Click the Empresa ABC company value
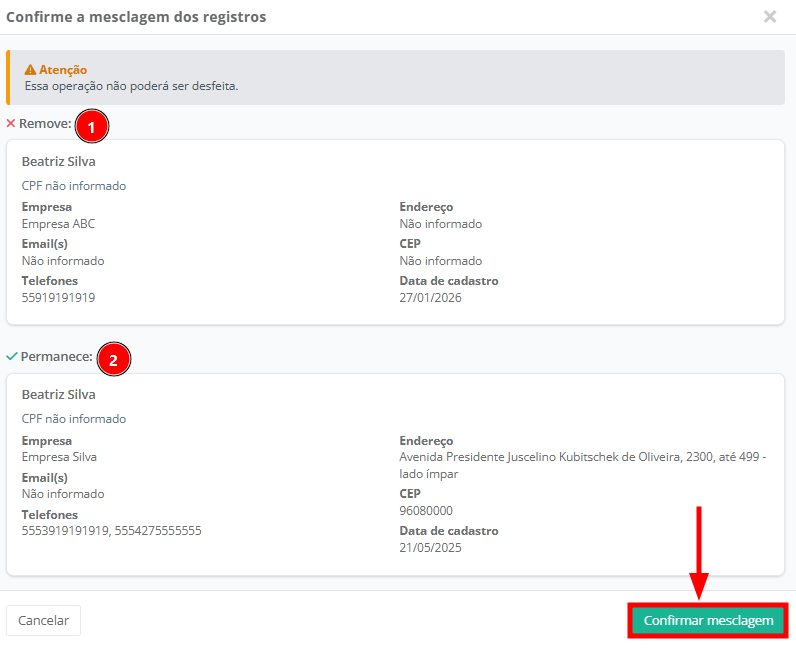This screenshot has height=649, width=796. (x=58, y=224)
